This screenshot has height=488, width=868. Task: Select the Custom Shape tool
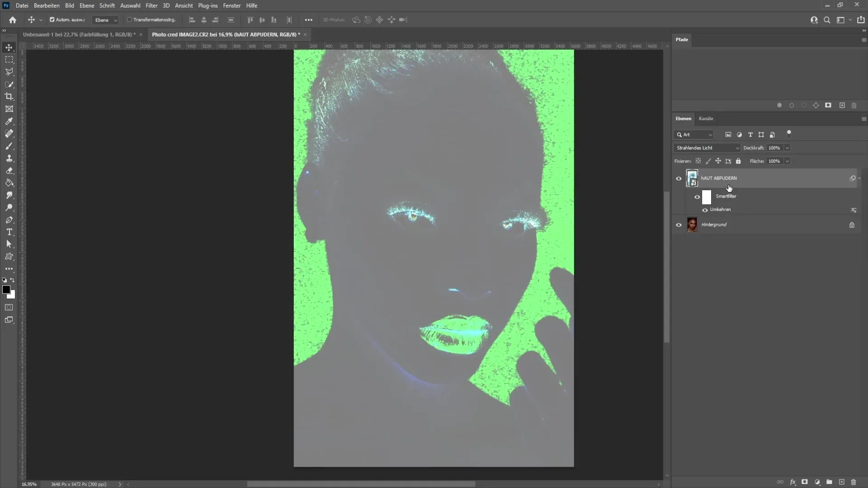9,257
